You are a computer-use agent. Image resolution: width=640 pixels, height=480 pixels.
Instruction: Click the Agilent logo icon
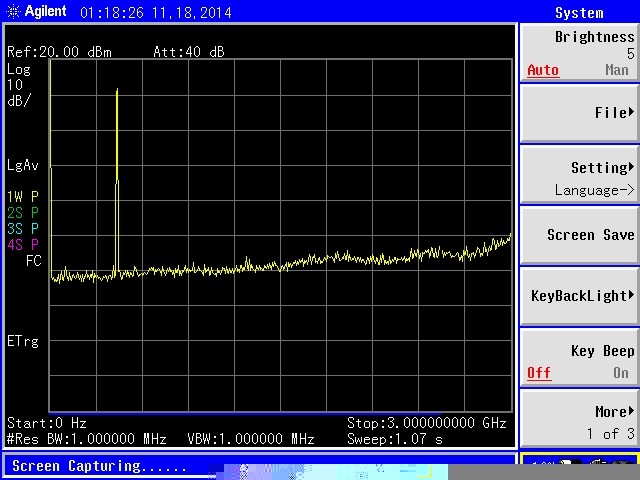coord(12,12)
